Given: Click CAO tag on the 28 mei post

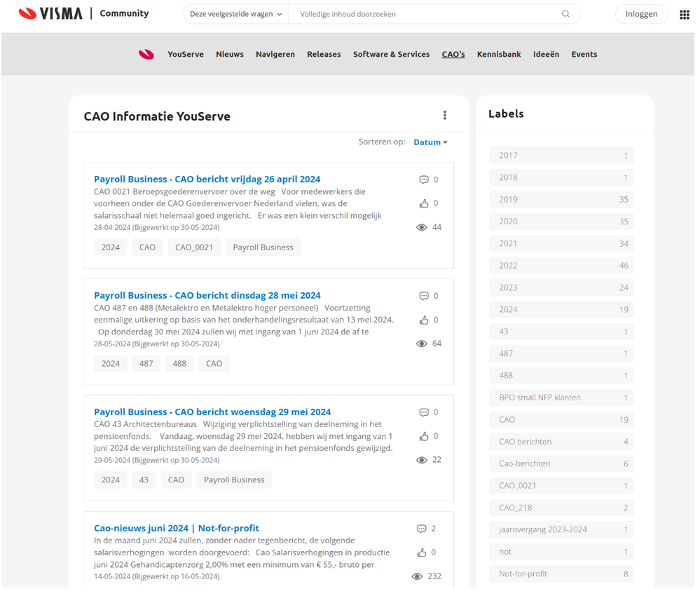Looking at the screenshot, I should (214, 364).
